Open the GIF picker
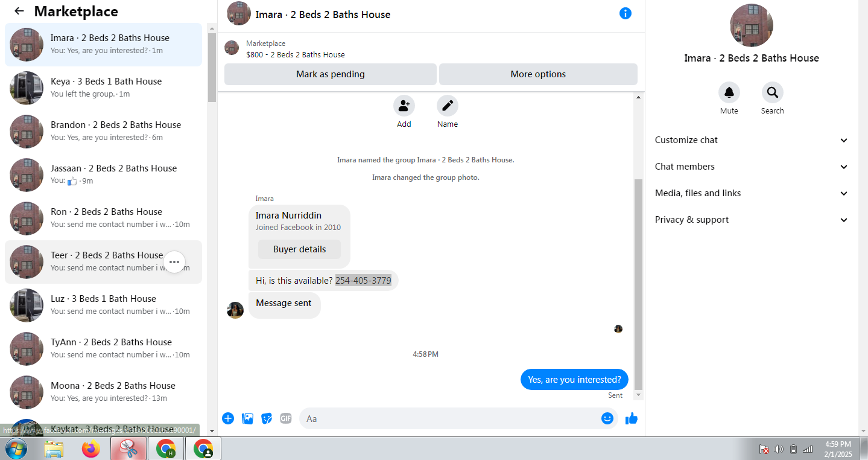The height and width of the screenshot is (460, 868). [286, 418]
